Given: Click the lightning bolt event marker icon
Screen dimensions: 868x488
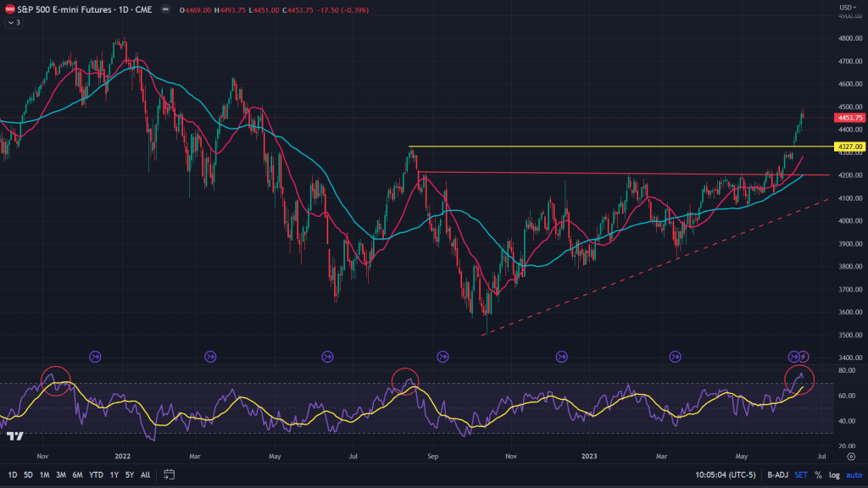Looking at the screenshot, I should pos(804,357).
